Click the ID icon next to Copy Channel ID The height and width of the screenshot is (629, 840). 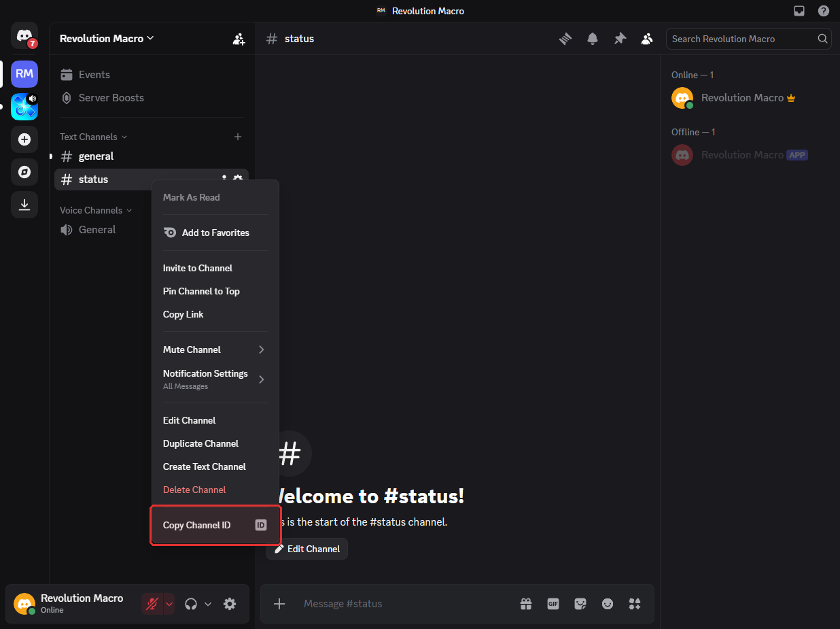pos(261,525)
